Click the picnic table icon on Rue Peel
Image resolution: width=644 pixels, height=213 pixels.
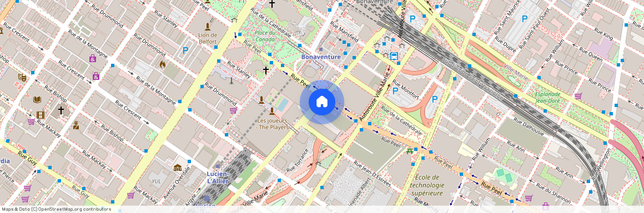(410, 151)
